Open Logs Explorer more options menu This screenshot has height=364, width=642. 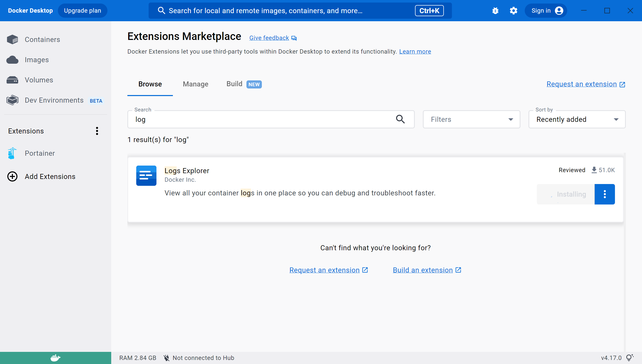[605, 194]
